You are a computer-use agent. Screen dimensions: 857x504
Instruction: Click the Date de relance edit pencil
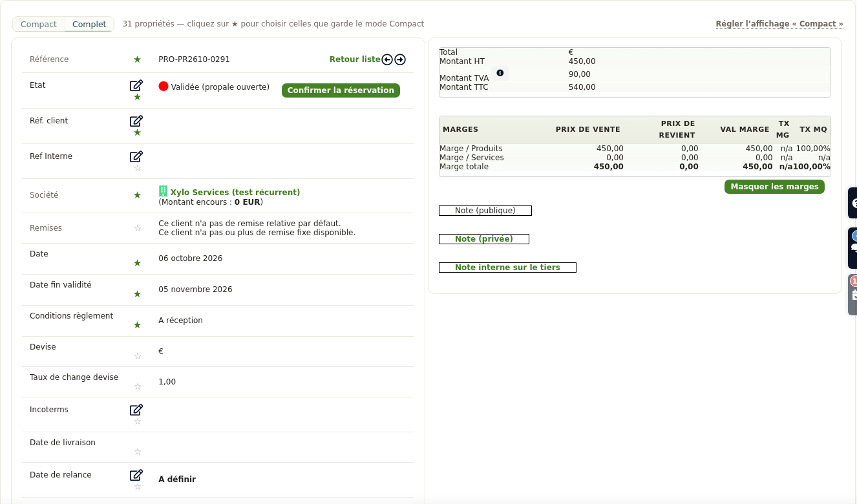(x=136, y=475)
